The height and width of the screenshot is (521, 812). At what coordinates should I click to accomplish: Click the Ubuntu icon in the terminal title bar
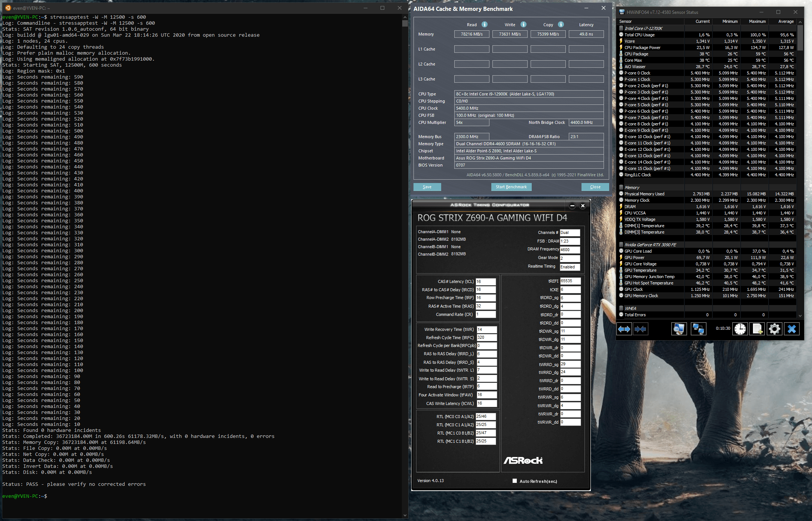point(8,8)
